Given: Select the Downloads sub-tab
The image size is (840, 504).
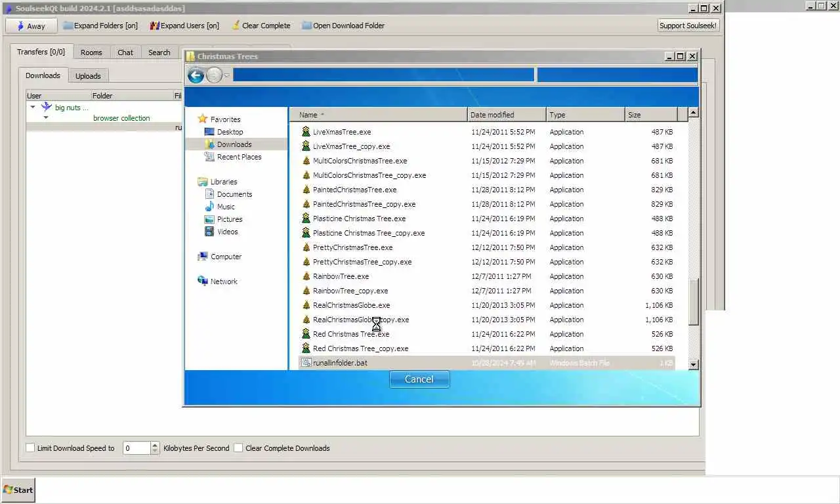Looking at the screenshot, I should coord(43,75).
